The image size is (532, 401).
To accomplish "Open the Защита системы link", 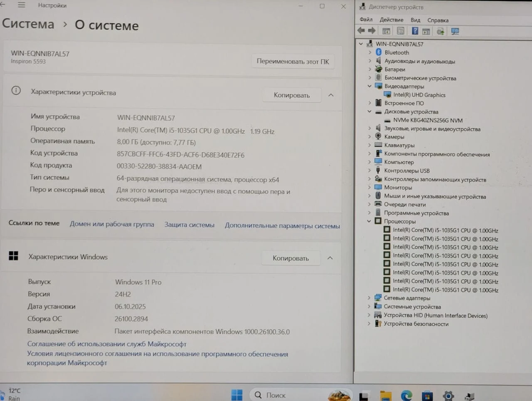I will click(189, 225).
